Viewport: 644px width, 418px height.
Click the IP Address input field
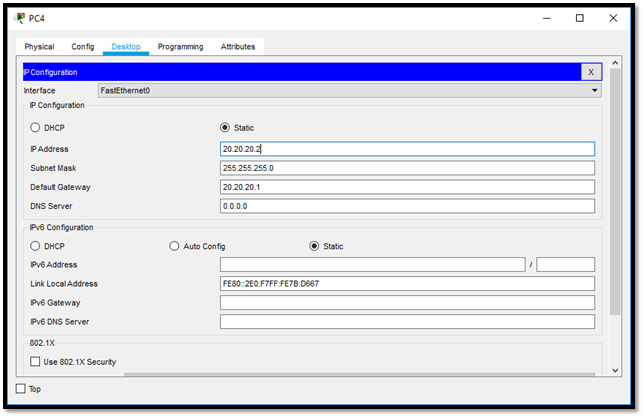click(407, 149)
